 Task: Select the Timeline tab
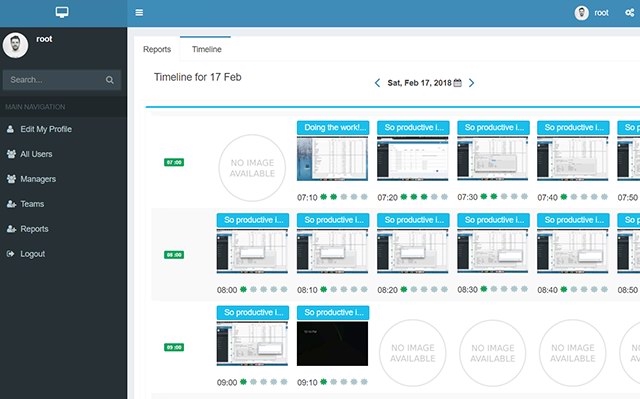tap(207, 49)
